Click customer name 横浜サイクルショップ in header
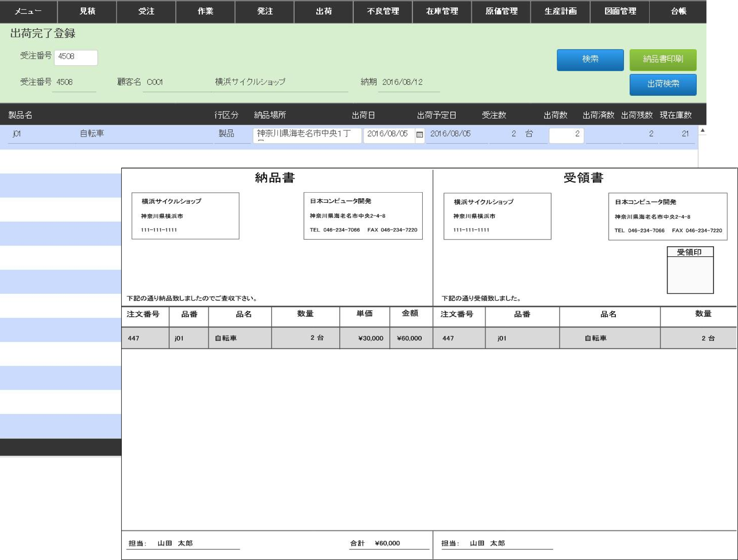Screen dimensions: 738x560 tap(250, 82)
